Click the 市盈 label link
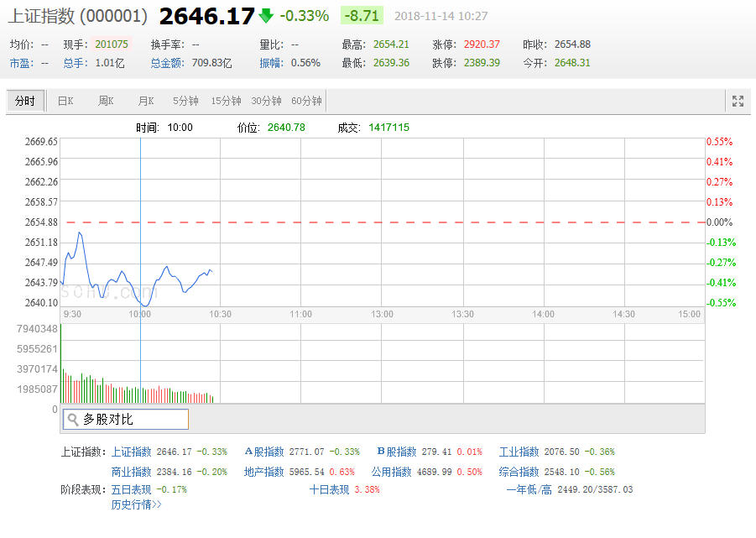The width and height of the screenshot is (756, 538). [18, 63]
